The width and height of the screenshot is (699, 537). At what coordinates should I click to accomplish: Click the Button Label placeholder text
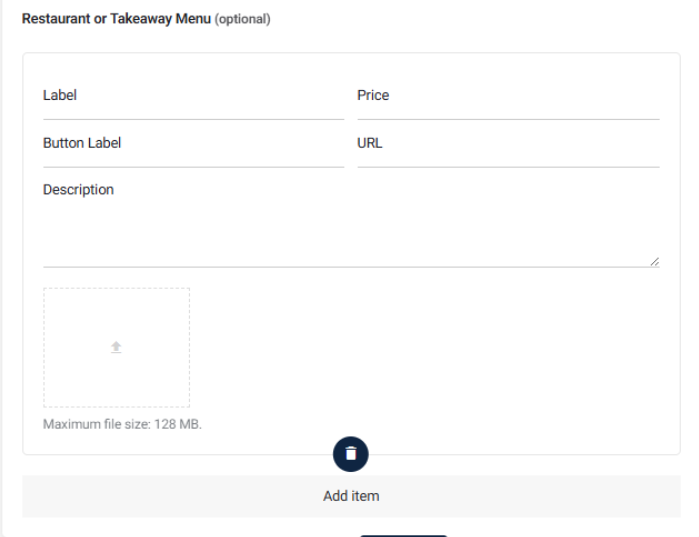pos(82,143)
